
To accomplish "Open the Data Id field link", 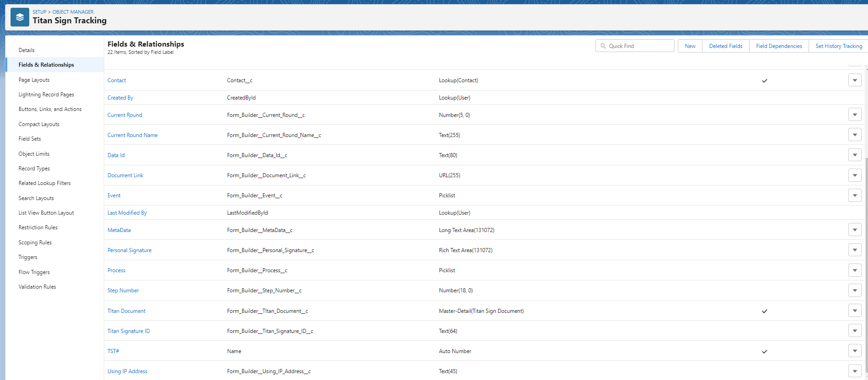I will click(x=116, y=155).
